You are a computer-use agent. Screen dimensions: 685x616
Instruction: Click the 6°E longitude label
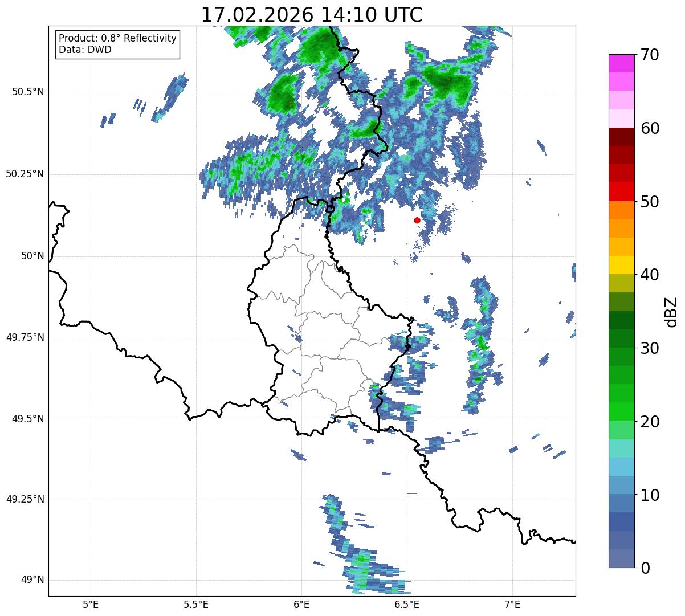click(301, 604)
